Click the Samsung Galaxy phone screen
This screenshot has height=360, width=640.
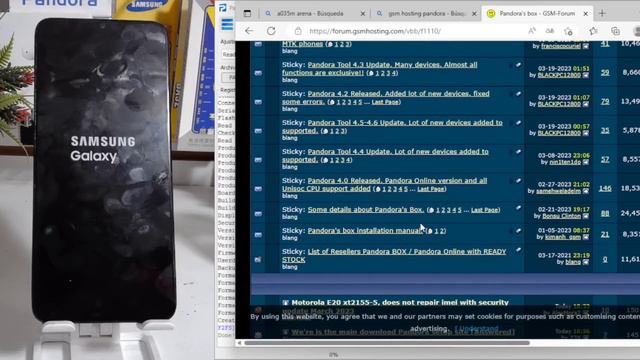tap(103, 169)
